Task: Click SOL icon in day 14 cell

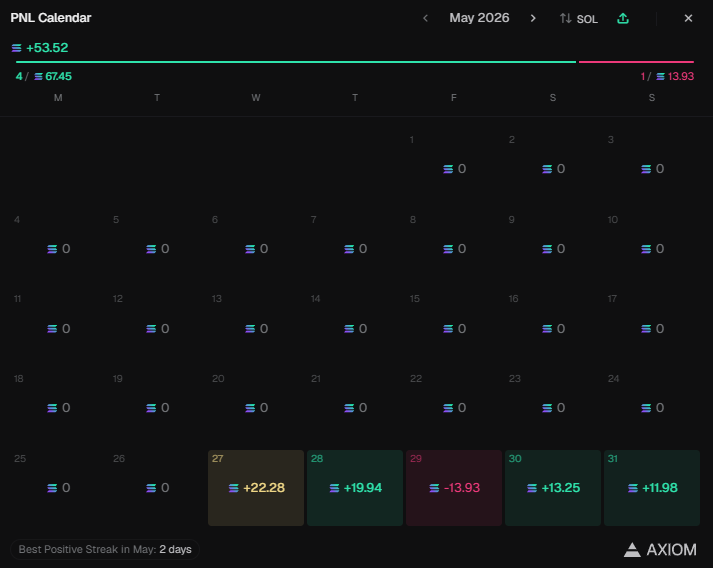Action: coord(349,329)
